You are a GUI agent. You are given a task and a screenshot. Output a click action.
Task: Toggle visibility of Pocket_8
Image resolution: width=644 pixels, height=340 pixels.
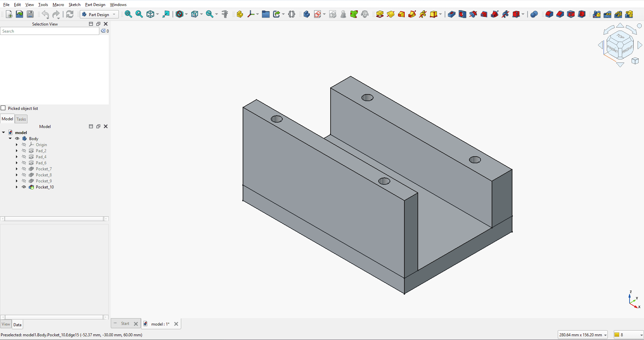click(24, 175)
